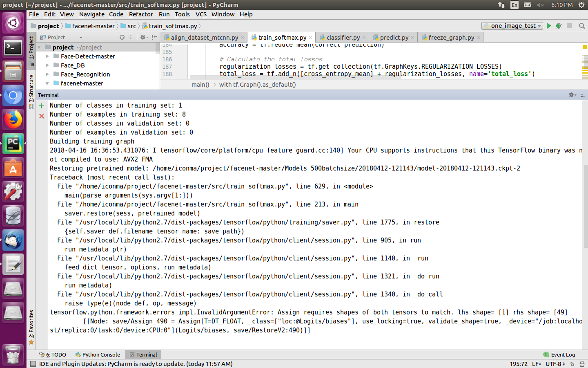Viewport: 588px width, 368px height.
Task: Click the lock read-only status icon
Action: point(572,364)
